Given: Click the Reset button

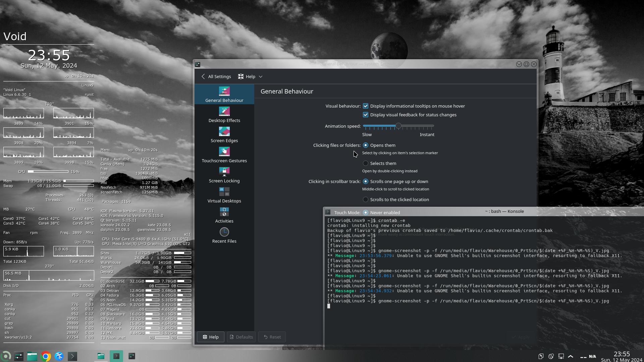Looking at the screenshot, I should (x=272, y=337).
